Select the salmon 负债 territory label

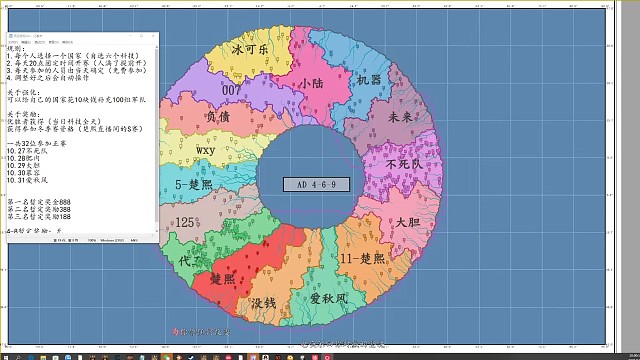click(218, 117)
